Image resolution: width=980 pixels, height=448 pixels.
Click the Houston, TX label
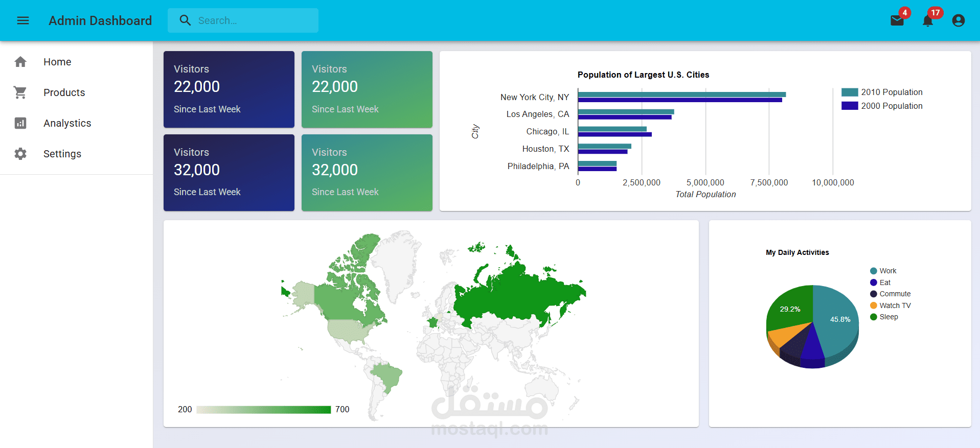tap(545, 149)
